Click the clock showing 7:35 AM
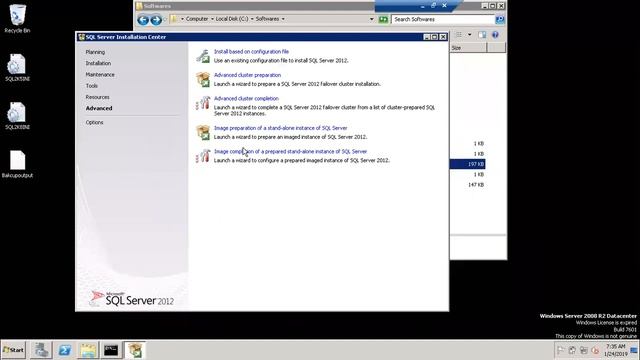This screenshot has height=360, width=640. tap(616, 350)
